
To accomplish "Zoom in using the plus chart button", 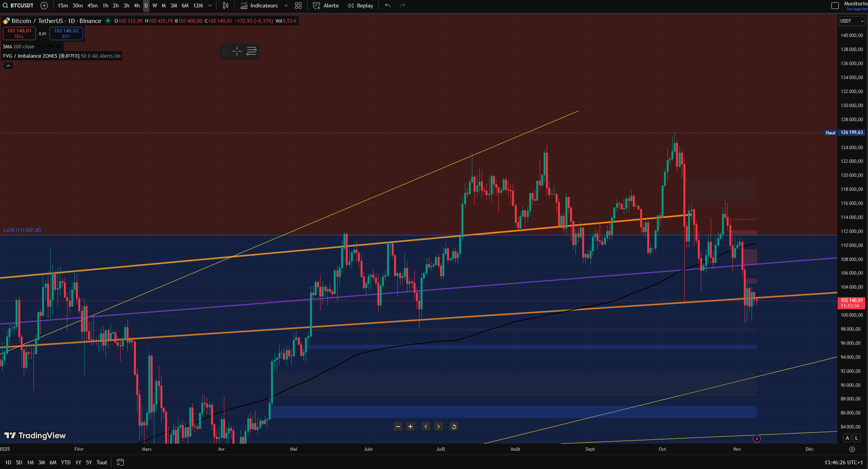I will click(x=410, y=427).
